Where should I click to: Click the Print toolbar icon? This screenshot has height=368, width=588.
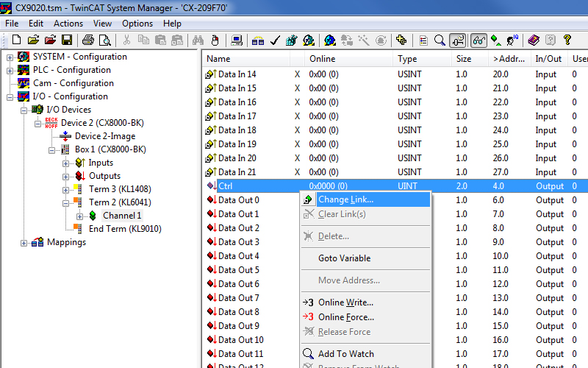88,40
